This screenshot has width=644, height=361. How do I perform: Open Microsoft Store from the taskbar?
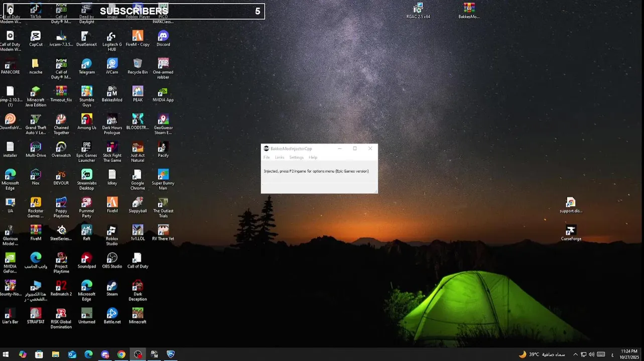click(39, 354)
